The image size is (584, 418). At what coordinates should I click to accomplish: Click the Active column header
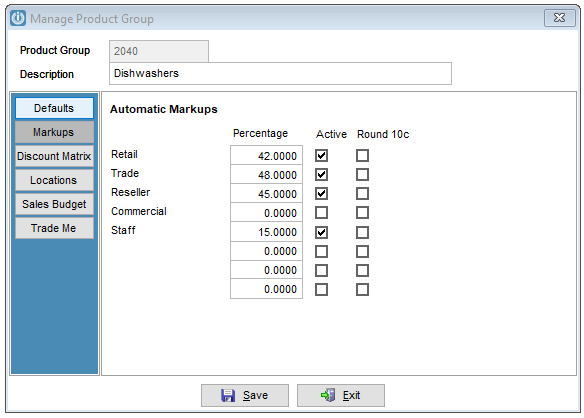click(x=331, y=134)
